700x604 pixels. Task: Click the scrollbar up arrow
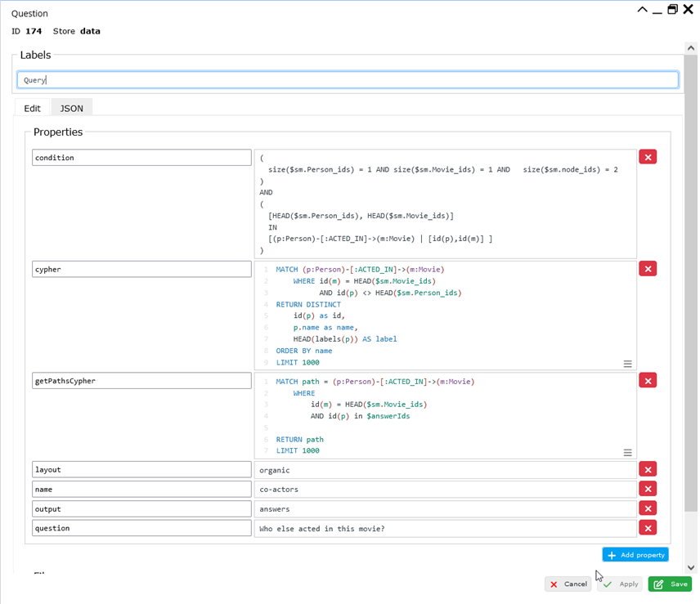pyautogui.click(x=691, y=48)
